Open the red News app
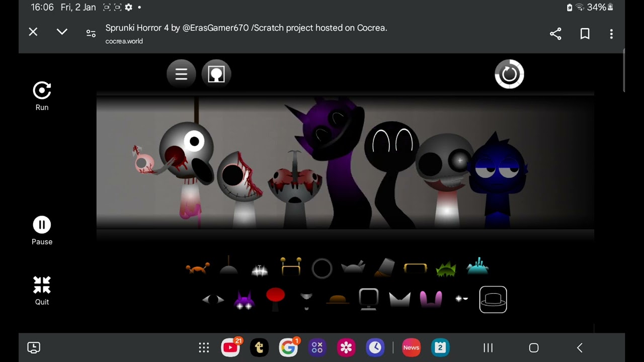The height and width of the screenshot is (362, 644). click(x=411, y=347)
